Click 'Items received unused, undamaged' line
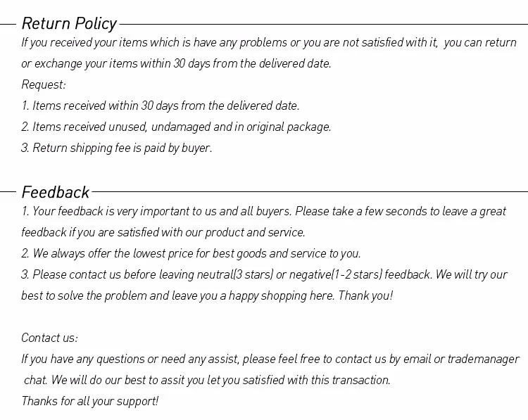The image size is (528, 420). [x=176, y=127]
